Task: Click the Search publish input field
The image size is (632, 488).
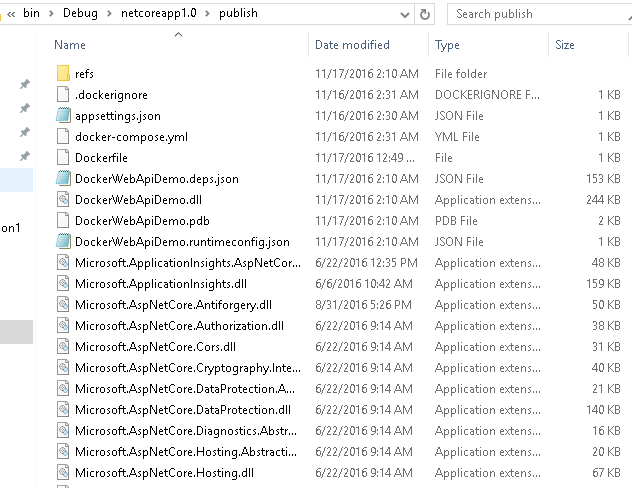Action: coord(539,14)
